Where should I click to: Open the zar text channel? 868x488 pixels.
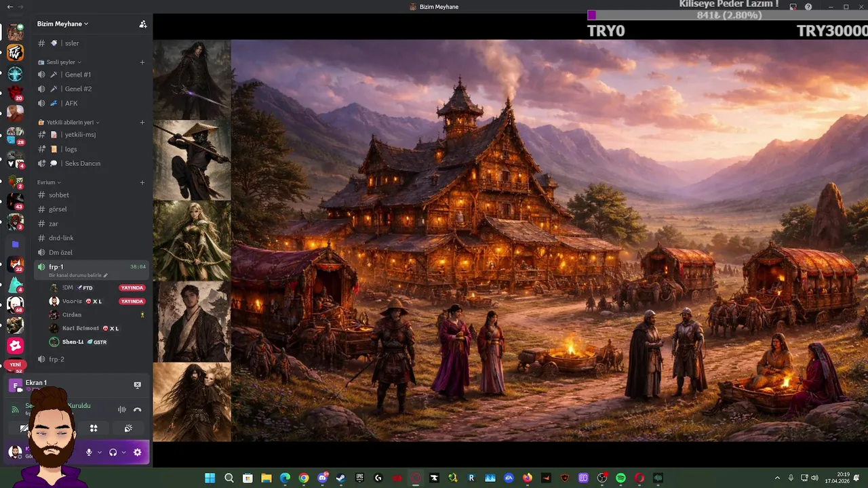point(92,224)
